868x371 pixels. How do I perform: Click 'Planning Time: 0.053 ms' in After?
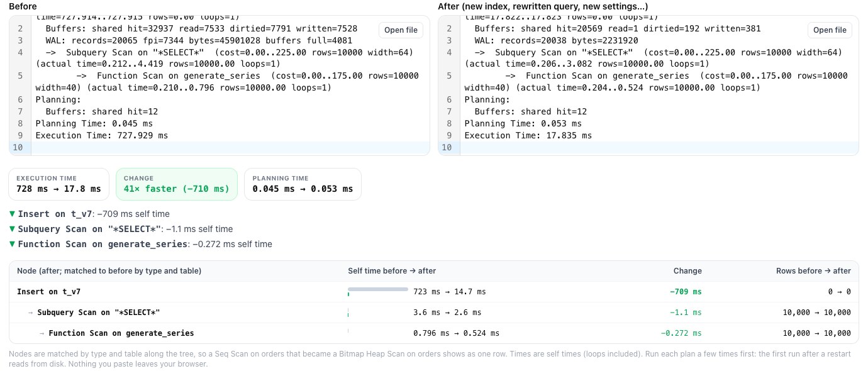pos(523,124)
